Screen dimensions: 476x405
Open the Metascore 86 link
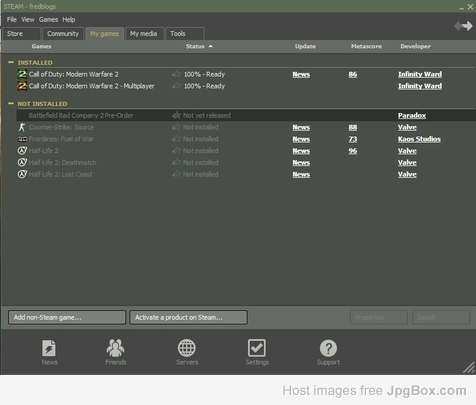coord(353,74)
